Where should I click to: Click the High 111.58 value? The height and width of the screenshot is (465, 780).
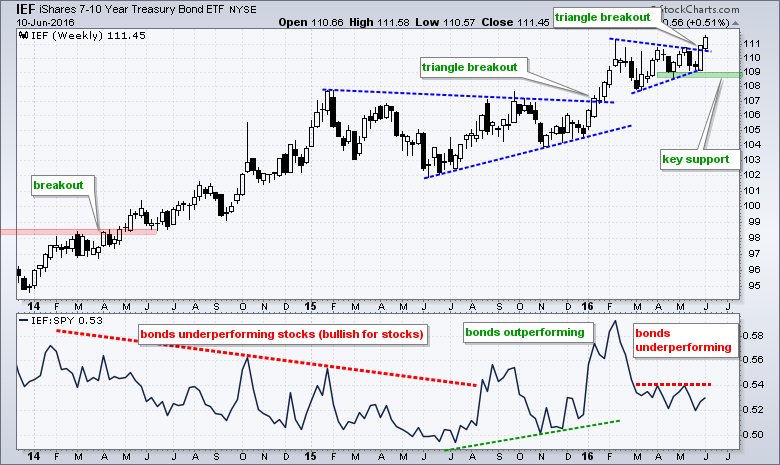point(379,22)
